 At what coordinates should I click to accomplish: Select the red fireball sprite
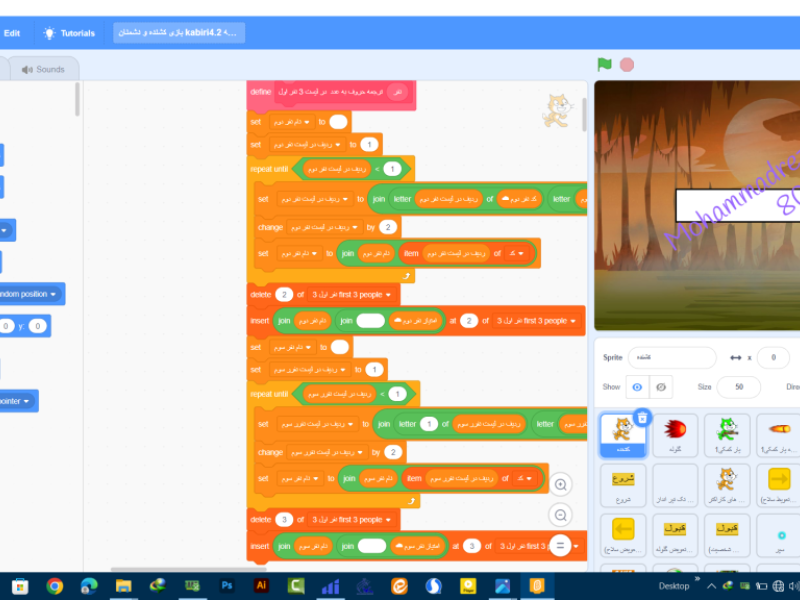point(674,435)
